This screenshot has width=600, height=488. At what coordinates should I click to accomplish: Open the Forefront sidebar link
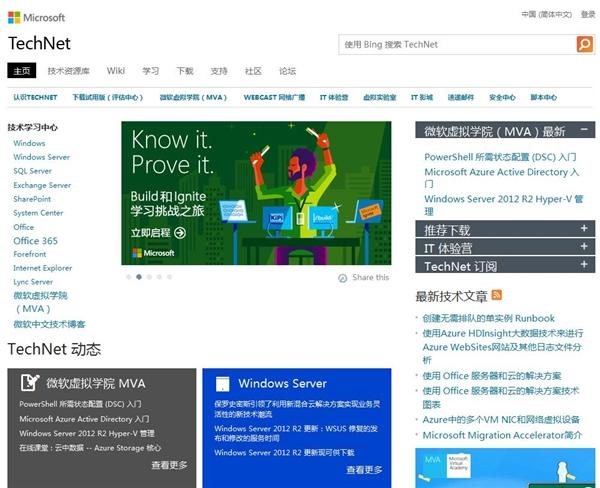29,254
